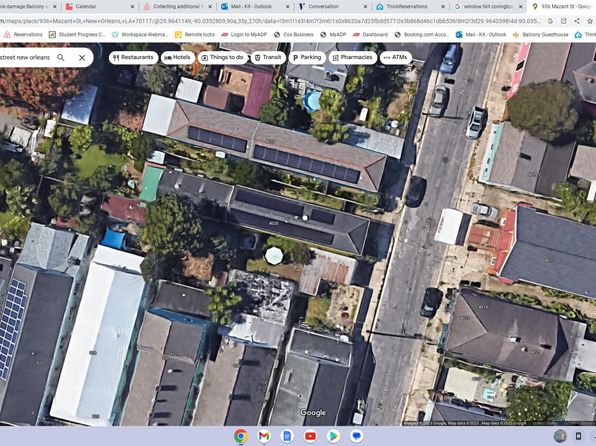Click in the Maps search input field

point(26,57)
